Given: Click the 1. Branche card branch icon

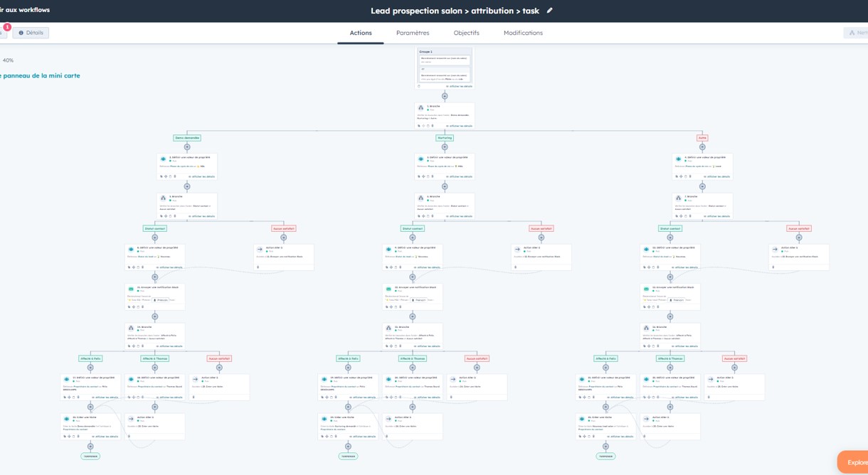Looking at the screenshot, I should pyautogui.click(x=420, y=108).
